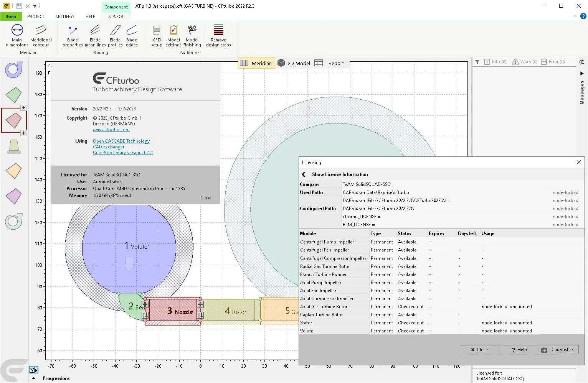Open Open CASCADE Technology link
This screenshot has height=383, width=588.
(x=121, y=141)
